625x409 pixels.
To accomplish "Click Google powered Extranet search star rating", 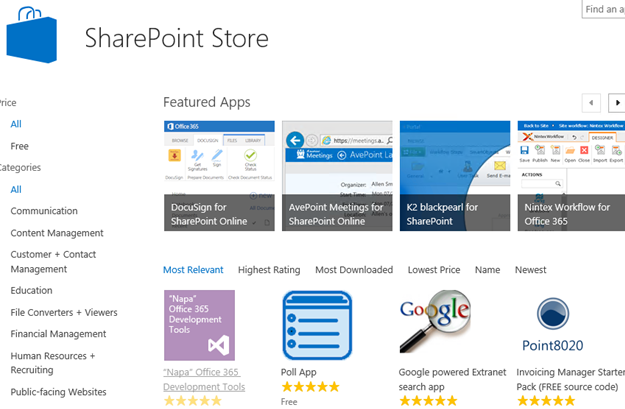I will (x=428, y=401).
